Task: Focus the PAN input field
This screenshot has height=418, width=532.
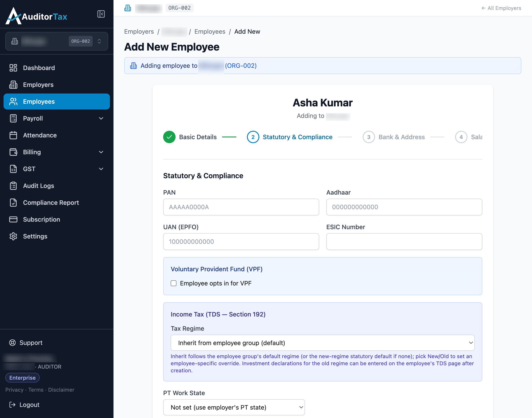Action: click(x=241, y=207)
